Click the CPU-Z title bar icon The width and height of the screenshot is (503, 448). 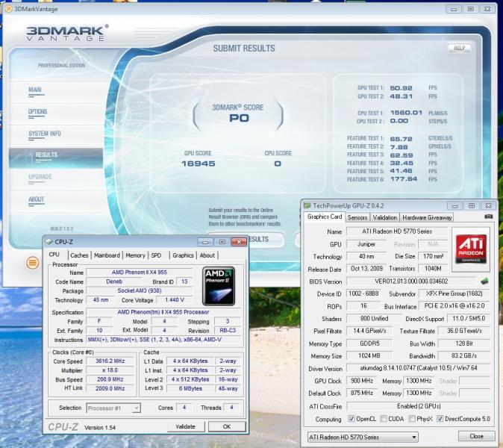49,242
